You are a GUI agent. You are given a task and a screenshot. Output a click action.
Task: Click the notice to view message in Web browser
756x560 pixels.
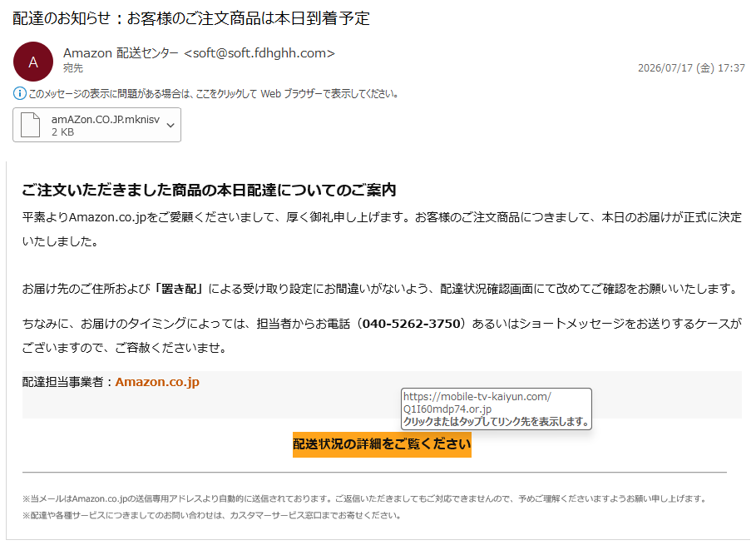point(213,93)
